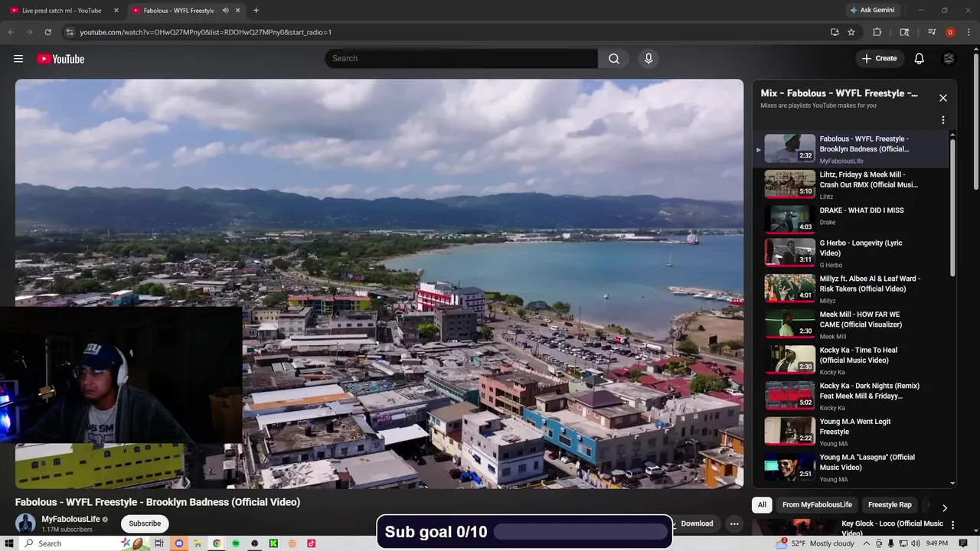
Task: Open the YouTube hamburger guide menu
Action: point(18,59)
